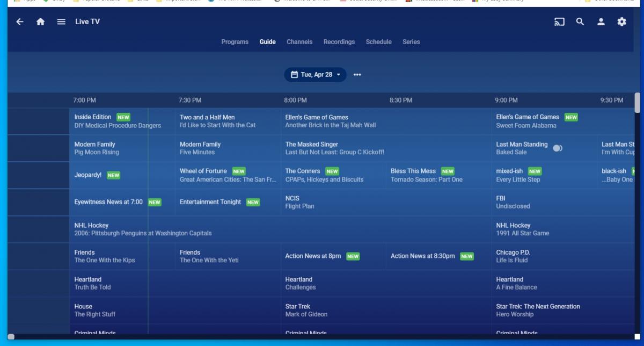
Task: Open mixed-ish Every Little Step
Action: point(544,175)
